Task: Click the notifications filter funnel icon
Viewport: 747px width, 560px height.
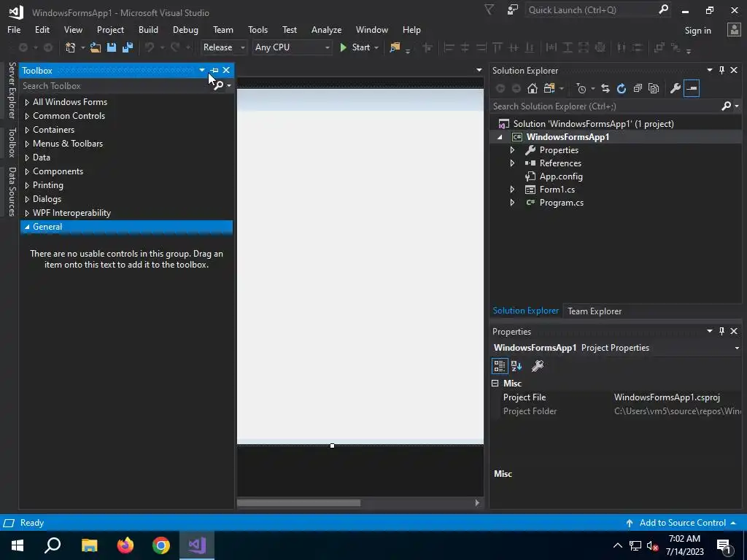Action: tap(489, 9)
